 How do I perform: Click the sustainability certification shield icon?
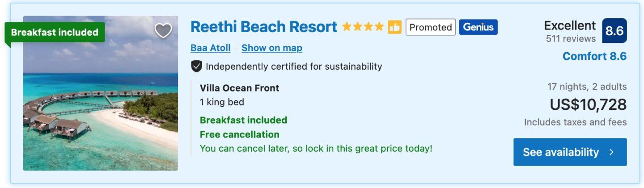(x=196, y=67)
